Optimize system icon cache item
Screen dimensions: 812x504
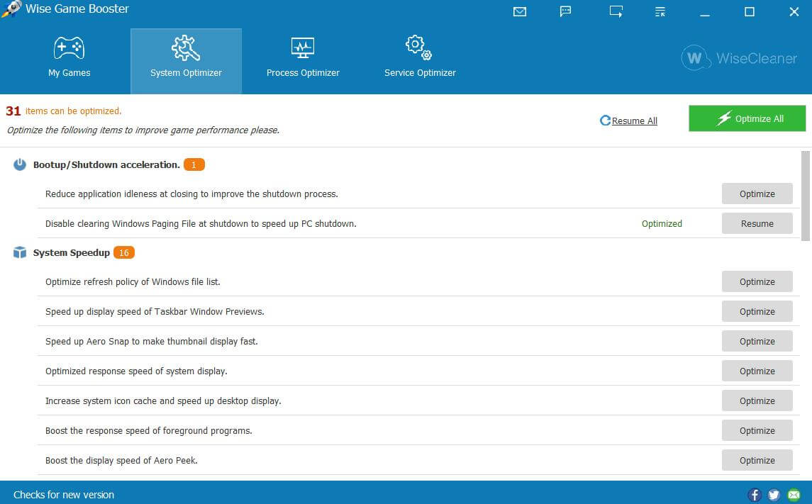click(x=757, y=401)
